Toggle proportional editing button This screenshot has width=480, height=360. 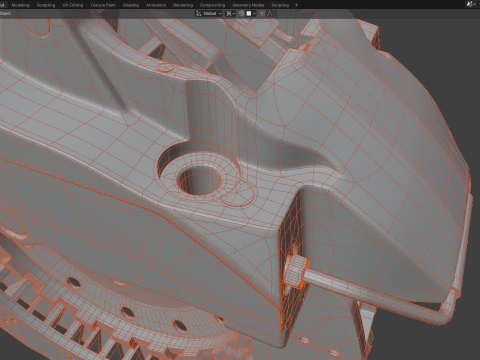click(262, 14)
